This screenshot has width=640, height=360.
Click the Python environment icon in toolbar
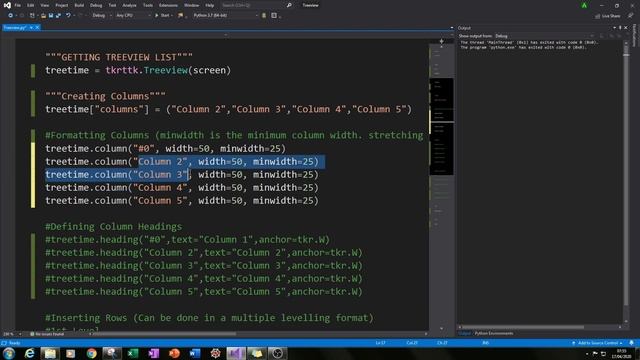[264, 16]
